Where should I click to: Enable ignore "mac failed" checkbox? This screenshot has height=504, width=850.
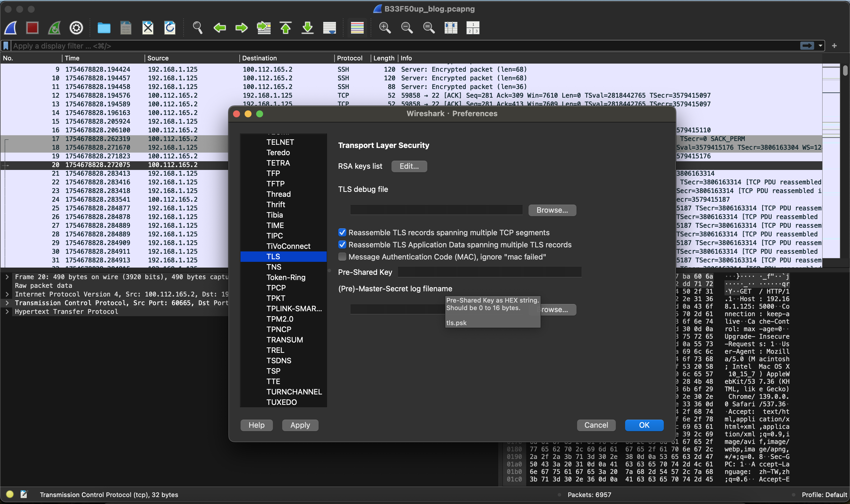click(x=342, y=257)
